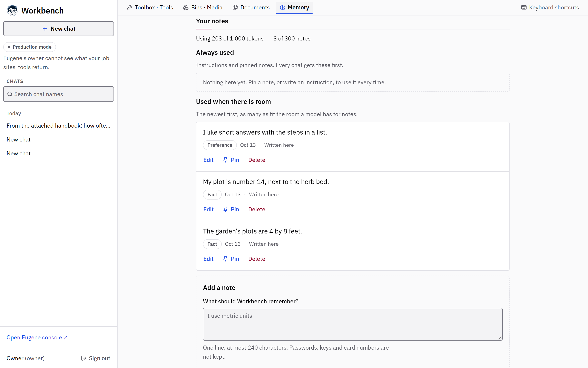Open chat 'From the attached handbook: how ofte...'
Image resolution: width=588 pixels, height=368 pixels.
click(x=59, y=126)
